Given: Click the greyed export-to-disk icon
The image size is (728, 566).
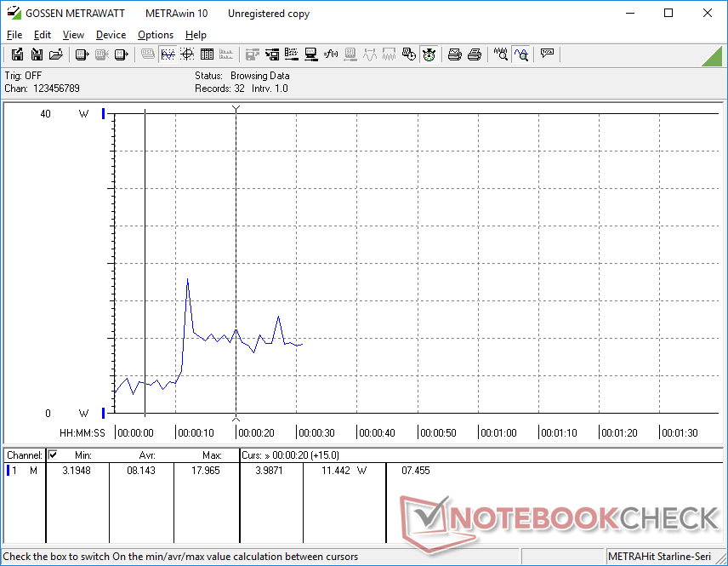Looking at the screenshot, I should pos(252,54).
